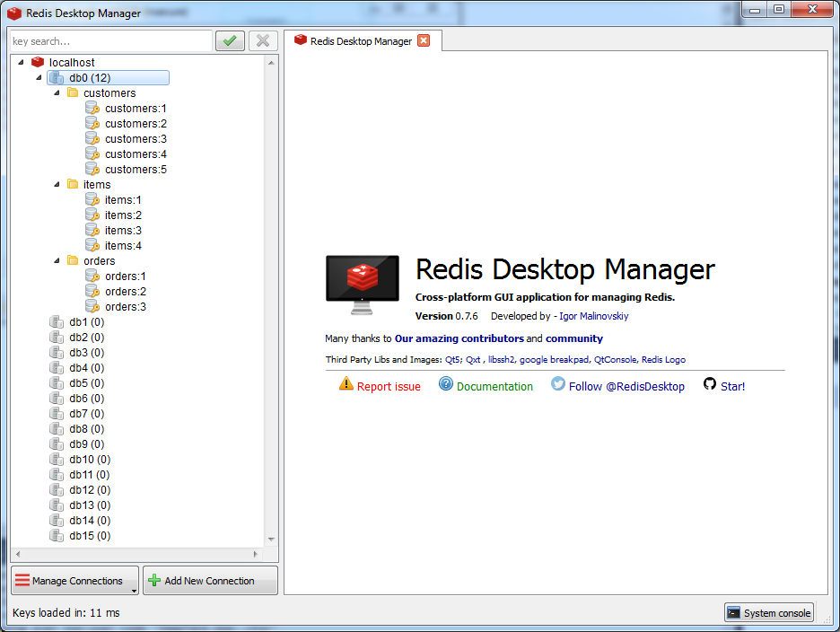Click the customers folder icon
Image resolution: width=840 pixels, height=632 pixels.
click(73, 92)
